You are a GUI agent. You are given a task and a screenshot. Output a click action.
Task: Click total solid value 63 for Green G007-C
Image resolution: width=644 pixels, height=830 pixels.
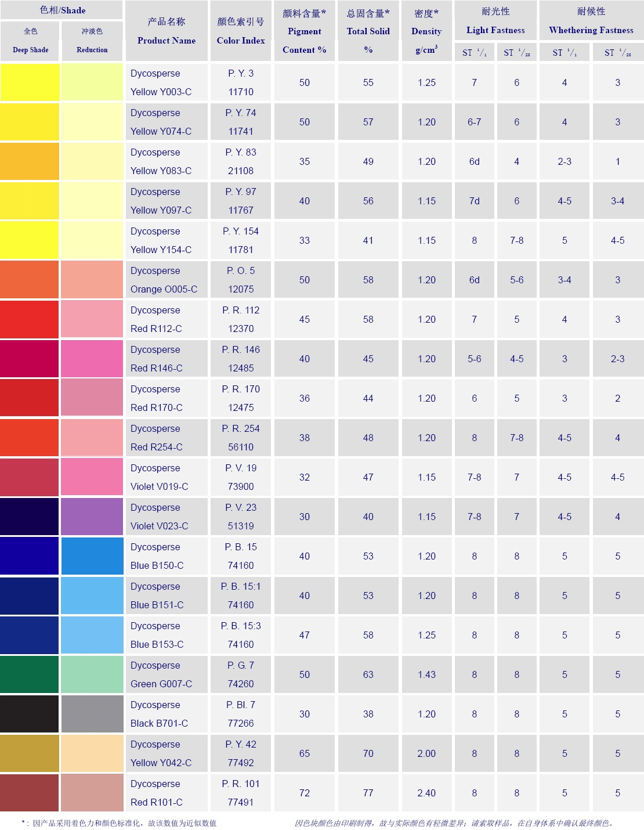point(368,674)
